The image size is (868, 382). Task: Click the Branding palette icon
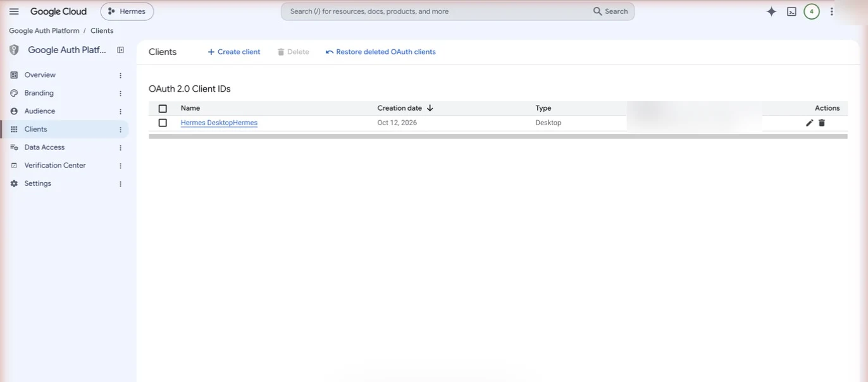[x=14, y=93]
